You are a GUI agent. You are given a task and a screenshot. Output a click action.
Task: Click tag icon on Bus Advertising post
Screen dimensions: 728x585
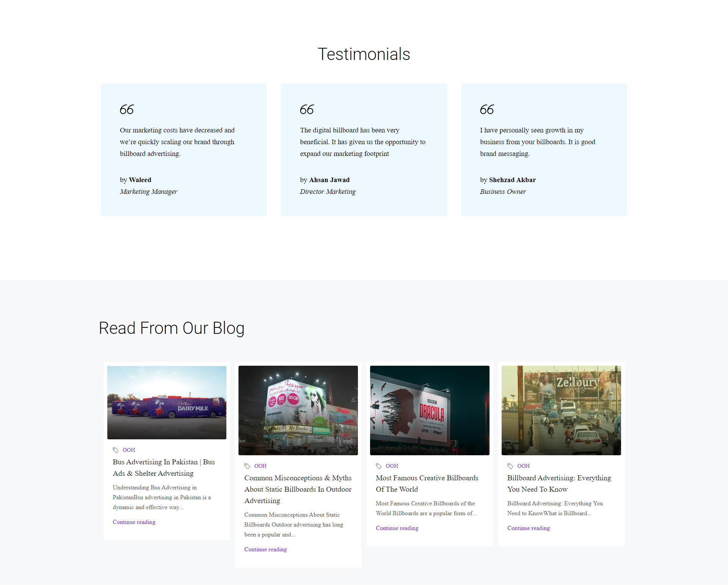(x=116, y=450)
